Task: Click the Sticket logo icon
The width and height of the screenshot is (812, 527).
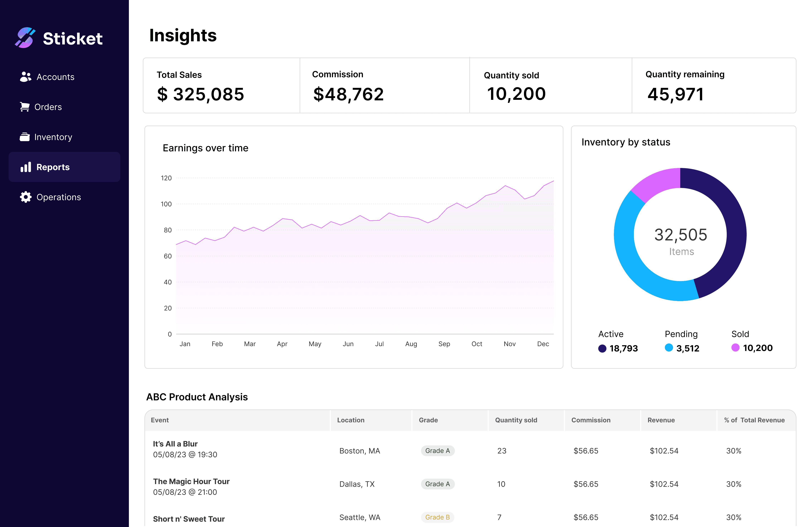Action: click(x=25, y=38)
